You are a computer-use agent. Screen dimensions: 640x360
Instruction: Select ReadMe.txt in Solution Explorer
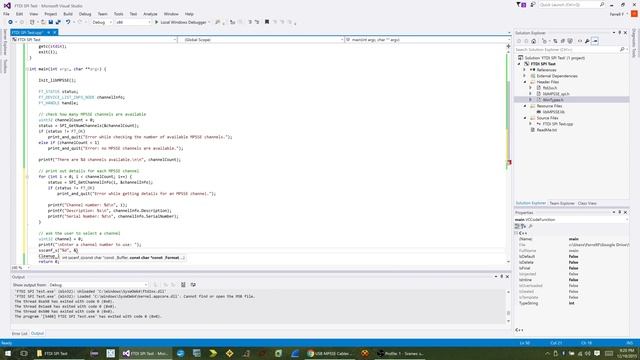pyautogui.click(x=547, y=130)
